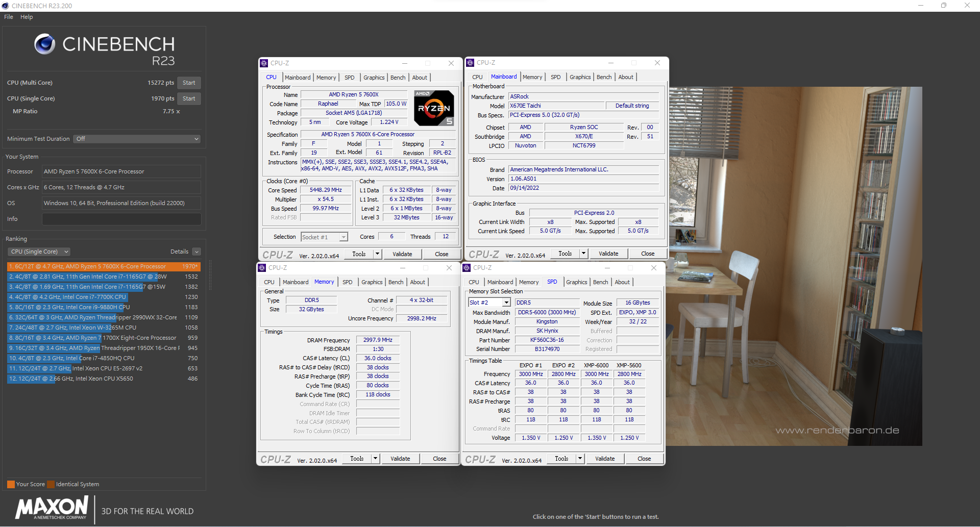This screenshot has width=980, height=527.
Task: Click Tools button in the SPD window
Action: 561,459
